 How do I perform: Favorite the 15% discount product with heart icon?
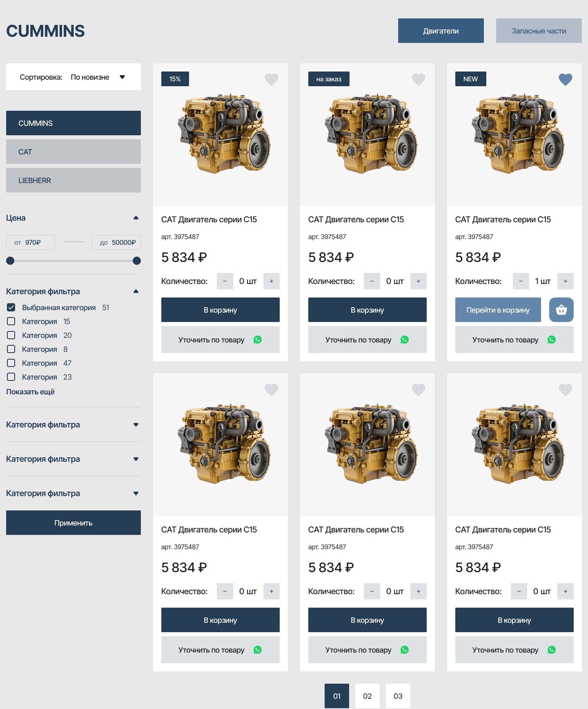(x=272, y=79)
